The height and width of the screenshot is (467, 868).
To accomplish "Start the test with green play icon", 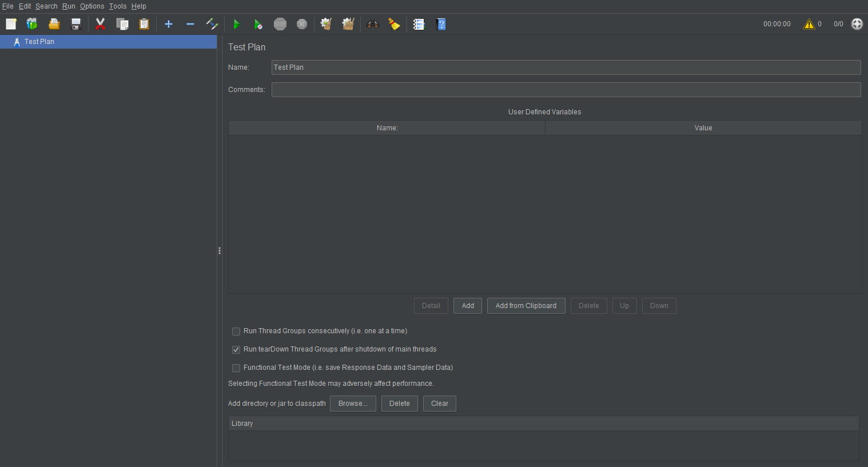I will pyautogui.click(x=236, y=24).
